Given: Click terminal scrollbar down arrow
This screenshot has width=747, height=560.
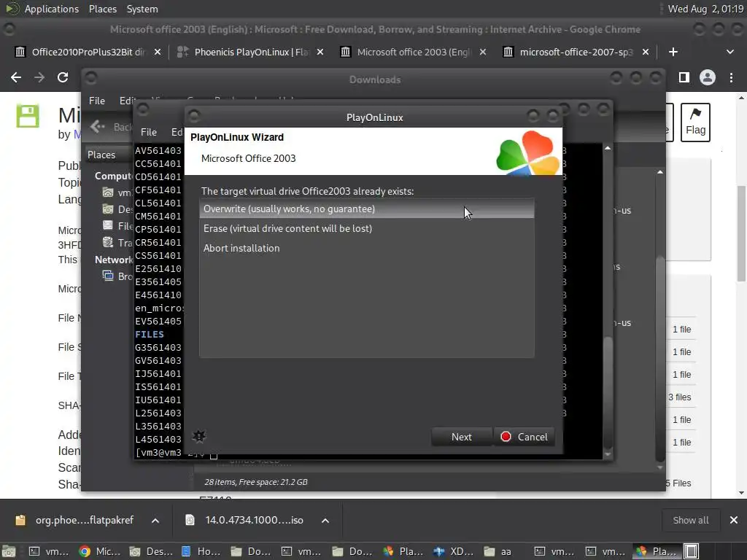Looking at the screenshot, I should 608,455.
